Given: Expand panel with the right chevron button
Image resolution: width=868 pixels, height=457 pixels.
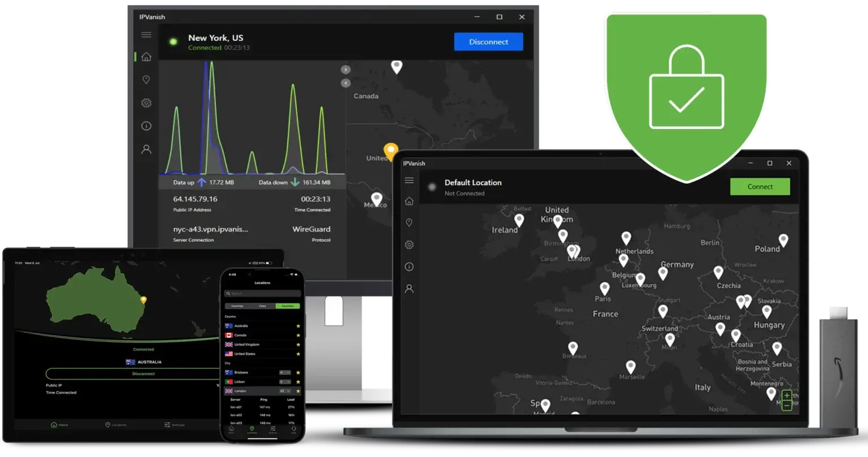Looking at the screenshot, I should (346, 69).
